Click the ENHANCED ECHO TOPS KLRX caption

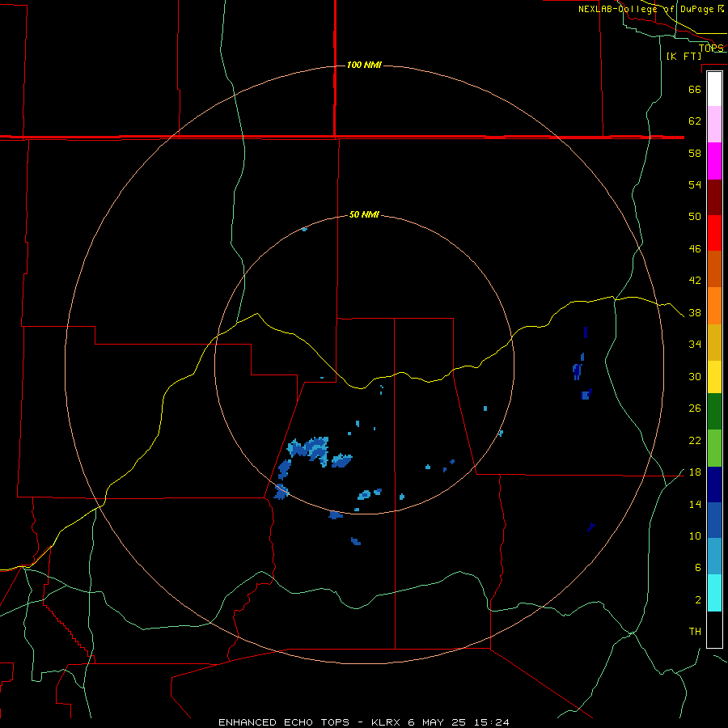coord(363,722)
